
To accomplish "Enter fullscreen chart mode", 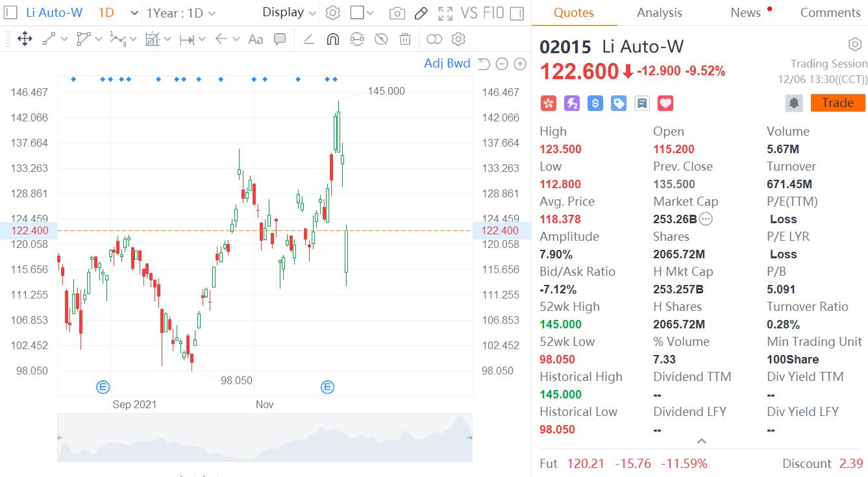I will [x=445, y=13].
